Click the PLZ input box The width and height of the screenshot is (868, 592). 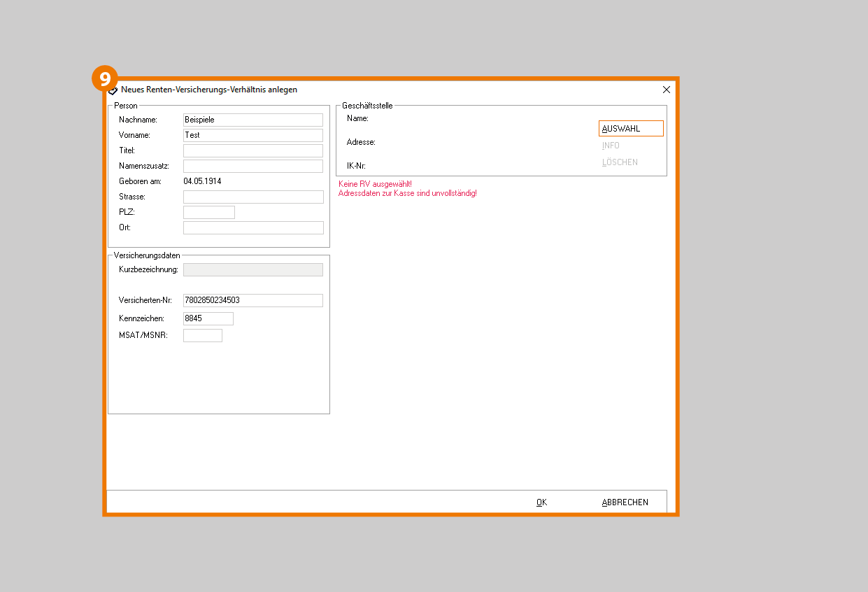click(x=208, y=212)
